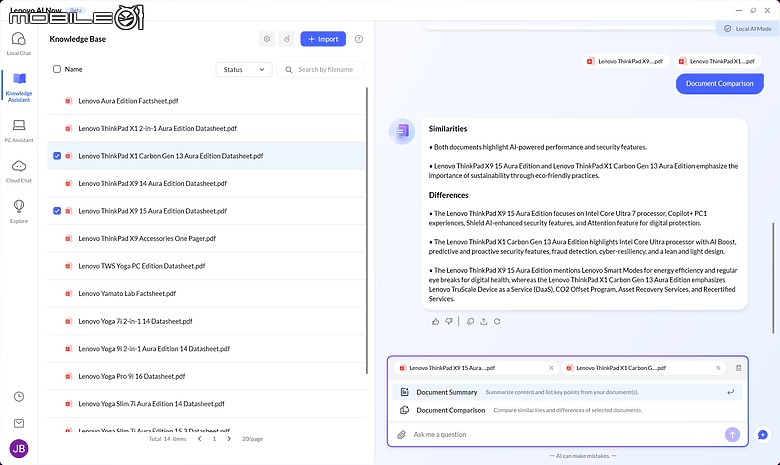Click the Import button
Image resolution: width=780 pixels, height=465 pixels.
pos(323,39)
